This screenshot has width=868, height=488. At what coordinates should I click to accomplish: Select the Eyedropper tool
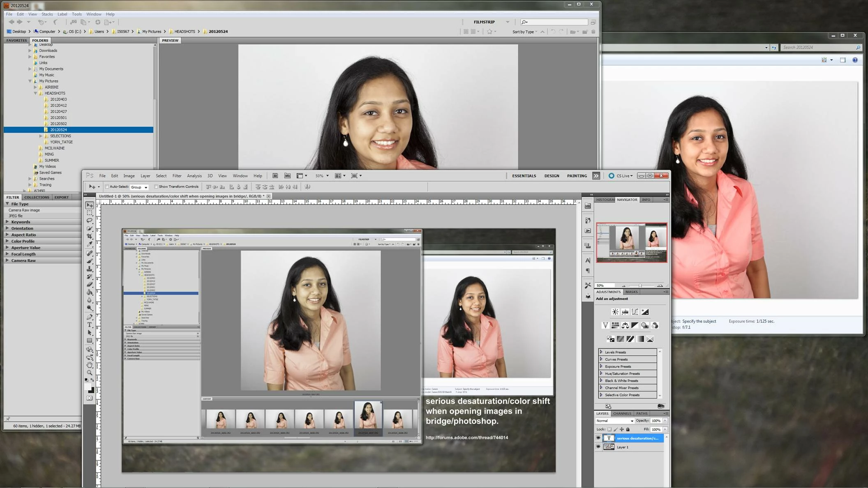90,244
